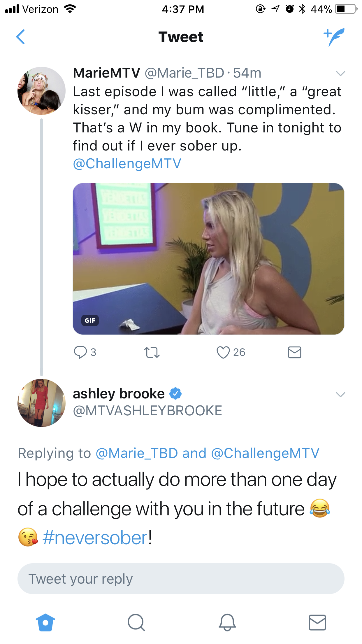Open the Search tab in the bottom bar
This screenshot has height=644, width=362.
pos(136,622)
